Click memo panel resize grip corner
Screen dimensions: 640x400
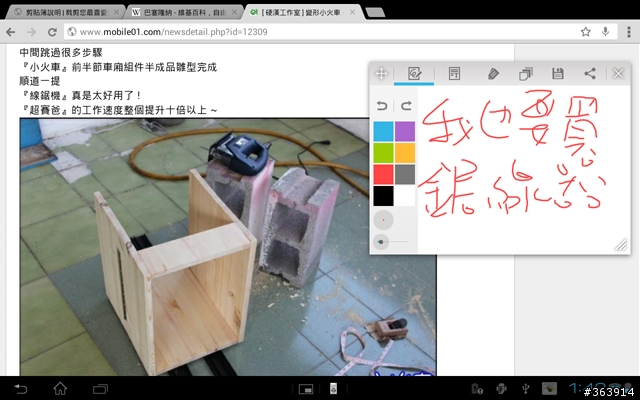(620, 245)
